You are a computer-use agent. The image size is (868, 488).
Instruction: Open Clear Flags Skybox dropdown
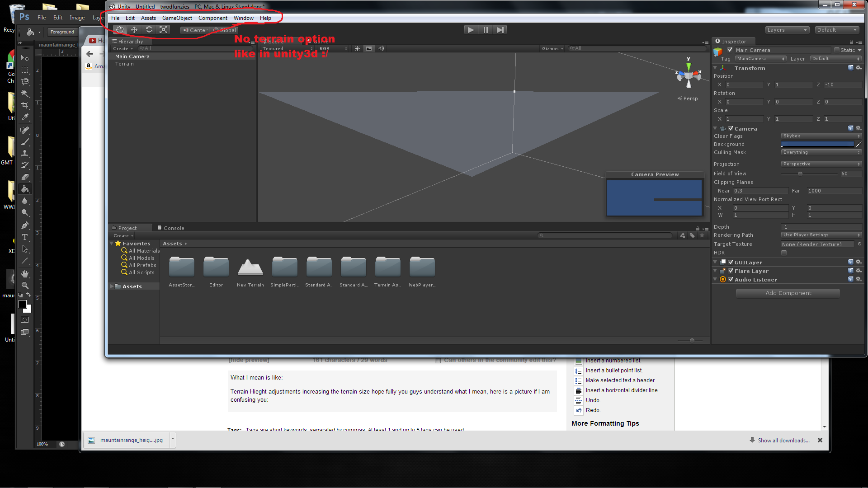coord(821,136)
